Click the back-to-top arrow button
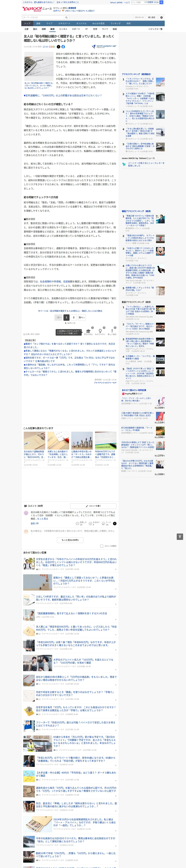Image resolution: width=186 pixels, height=868 pixels. tap(180, 537)
